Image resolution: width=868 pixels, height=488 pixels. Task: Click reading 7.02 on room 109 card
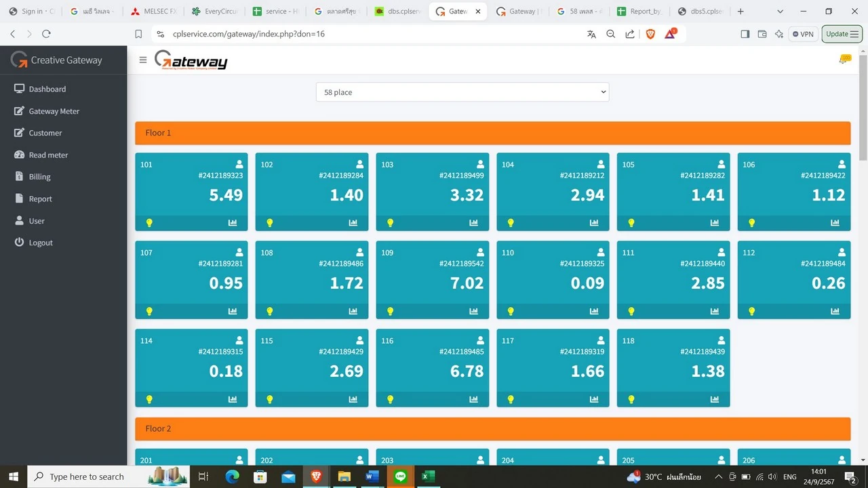point(467,283)
